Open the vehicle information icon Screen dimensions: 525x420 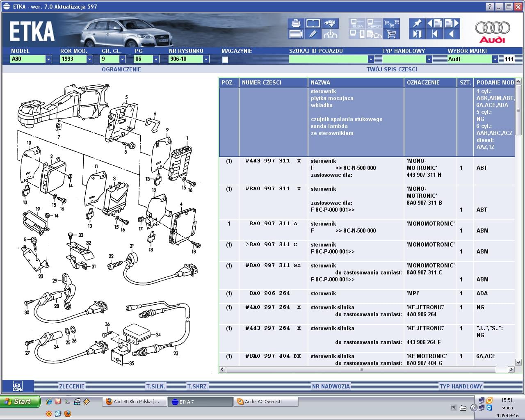(330, 34)
